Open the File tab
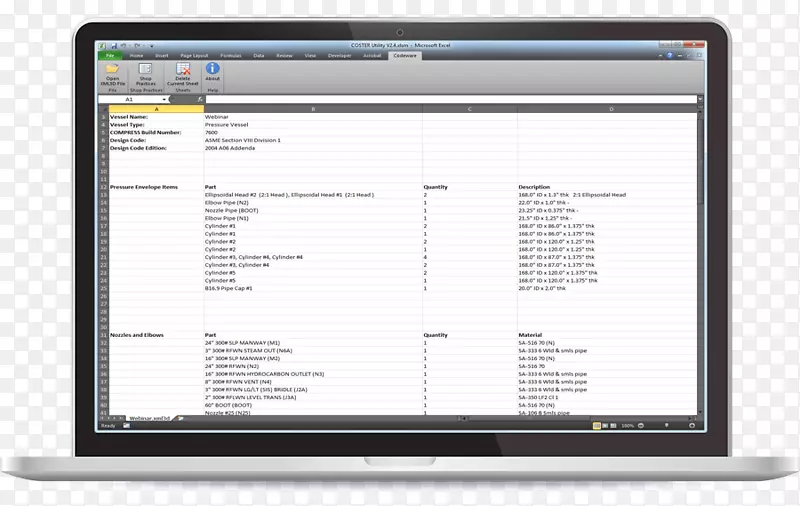The height and width of the screenshot is (506, 800). 109,56
